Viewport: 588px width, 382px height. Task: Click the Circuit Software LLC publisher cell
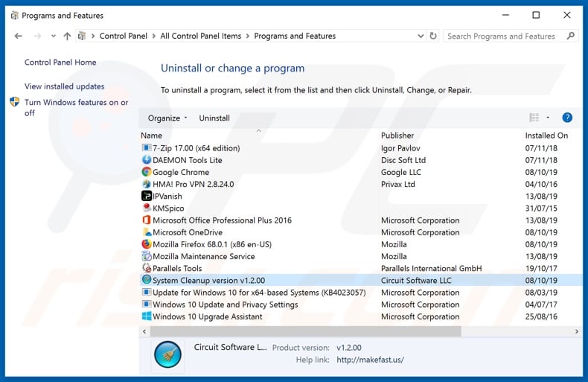tap(416, 280)
